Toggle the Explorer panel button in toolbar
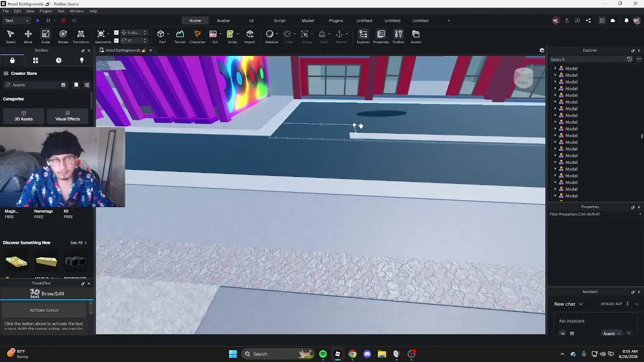This screenshot has width=644, height=362. click(363, 36)
